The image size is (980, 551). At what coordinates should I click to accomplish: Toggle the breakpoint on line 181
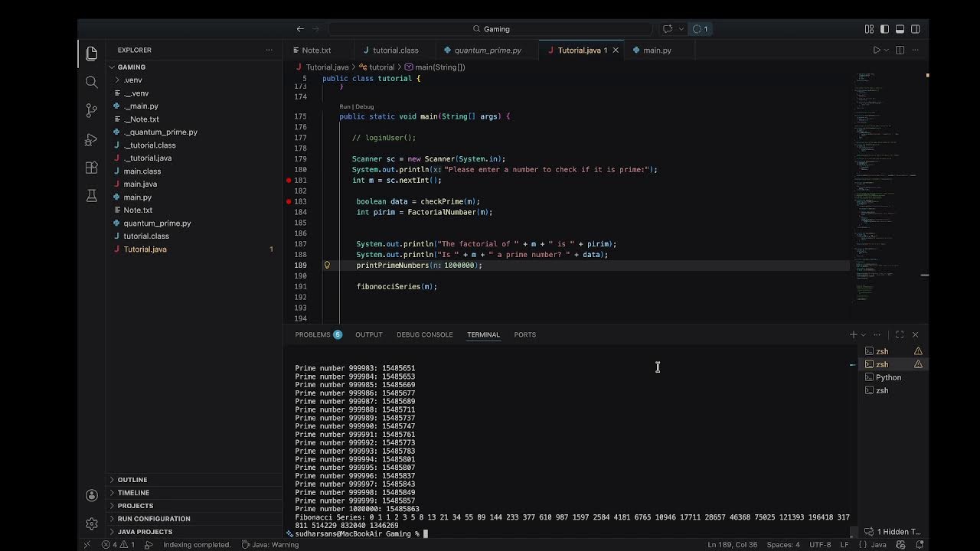[x=289, y=181]
